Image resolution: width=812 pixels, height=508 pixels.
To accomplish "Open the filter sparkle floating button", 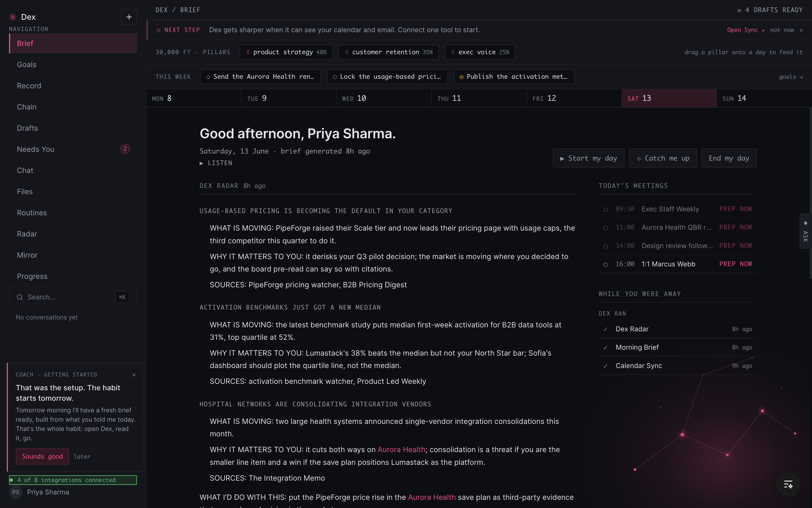I will 788,484.
